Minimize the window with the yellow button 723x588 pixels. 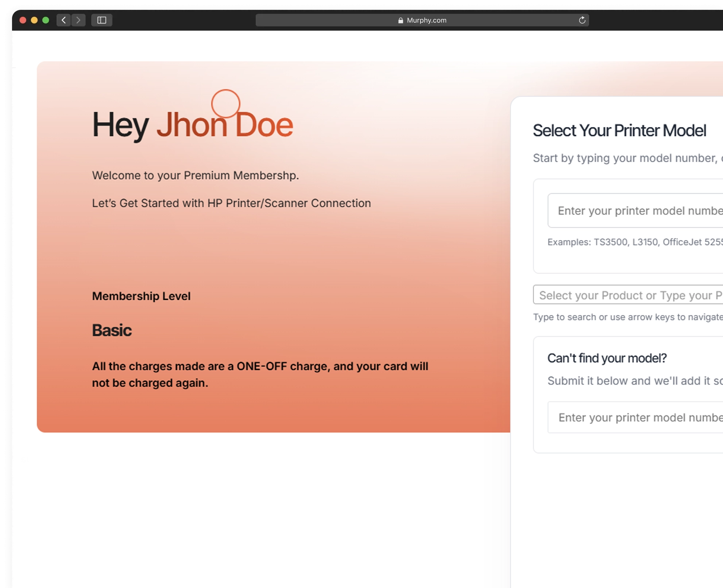34,20
